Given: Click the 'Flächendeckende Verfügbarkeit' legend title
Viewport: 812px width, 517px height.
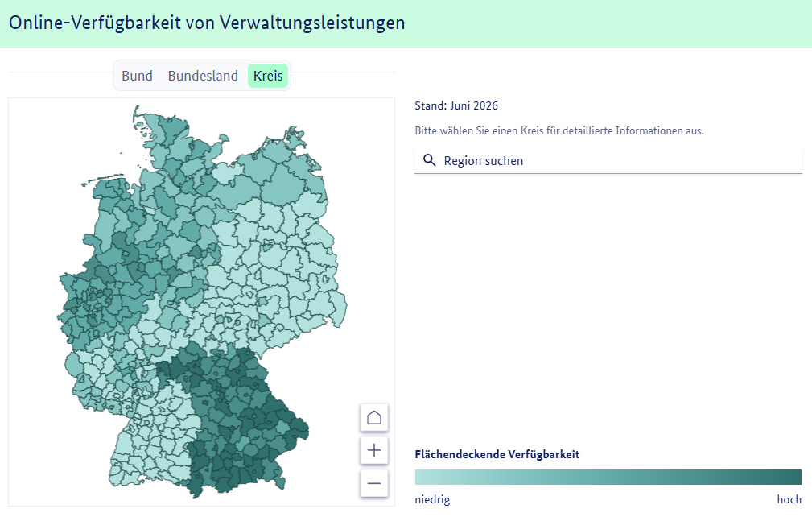Looking at the screenshot, I should pyautogui.click(x=497, y=454).
